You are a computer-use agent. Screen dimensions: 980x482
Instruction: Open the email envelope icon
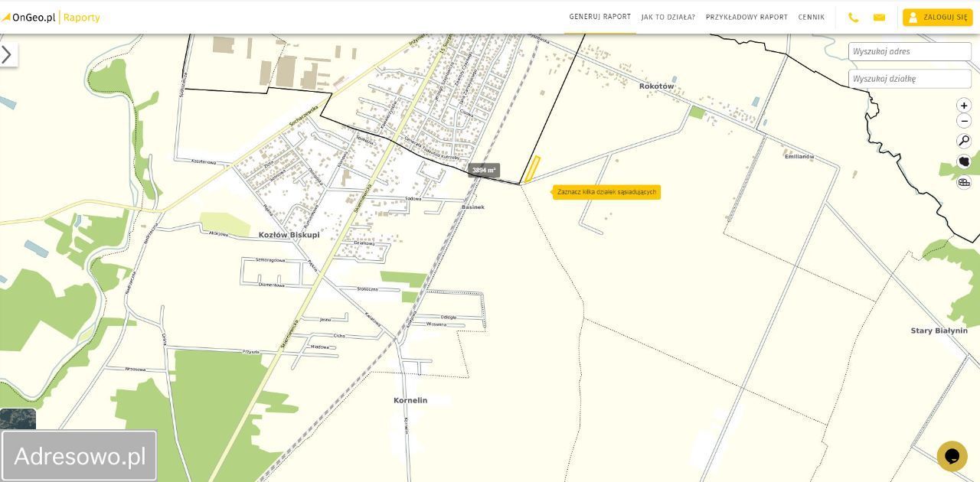tap(879, 18)
